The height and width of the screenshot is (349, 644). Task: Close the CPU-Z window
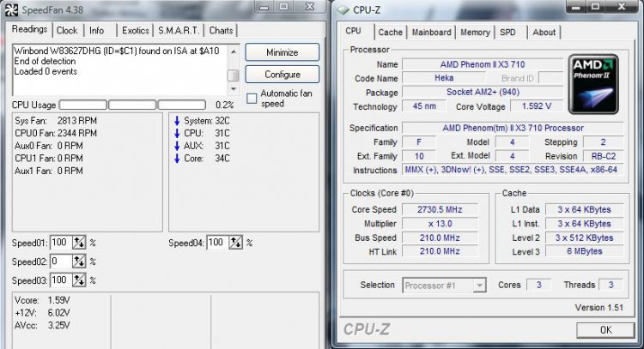point(622,6)
